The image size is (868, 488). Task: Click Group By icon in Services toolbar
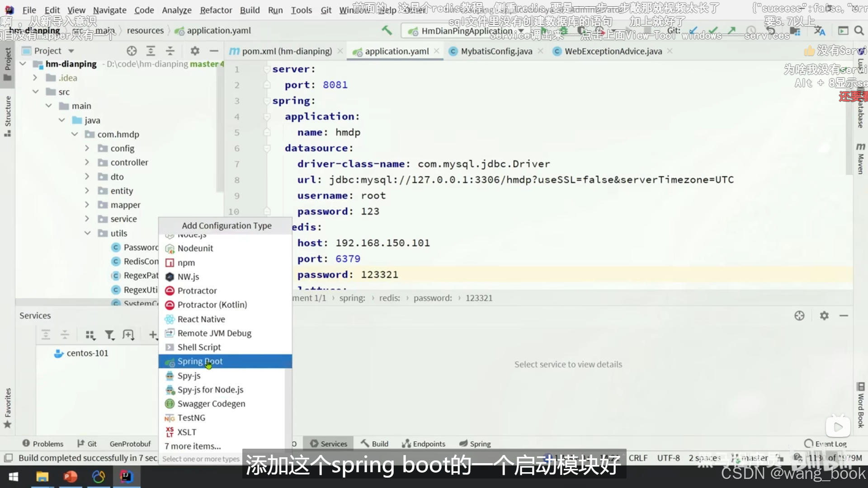(90, 335)
